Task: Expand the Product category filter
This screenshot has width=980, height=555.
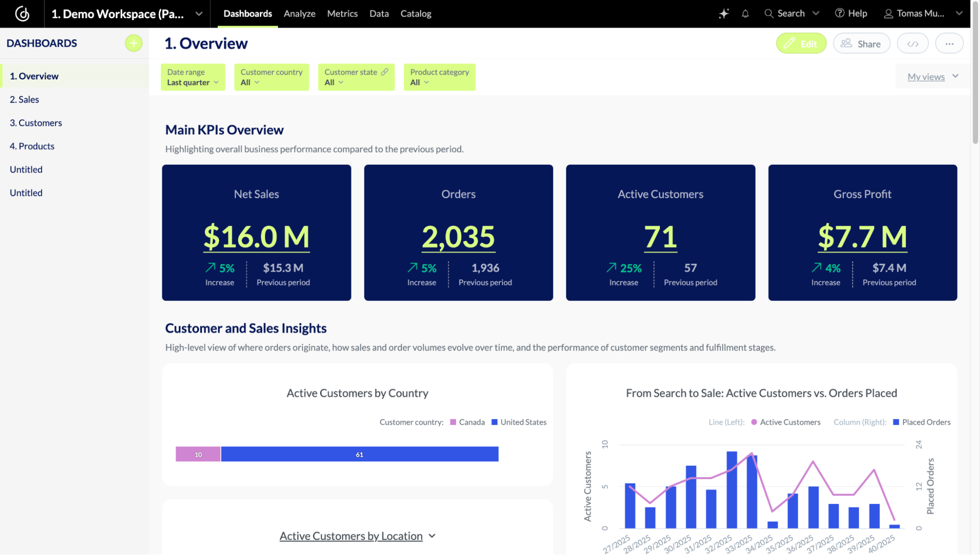Action: (x=439, y=77)
